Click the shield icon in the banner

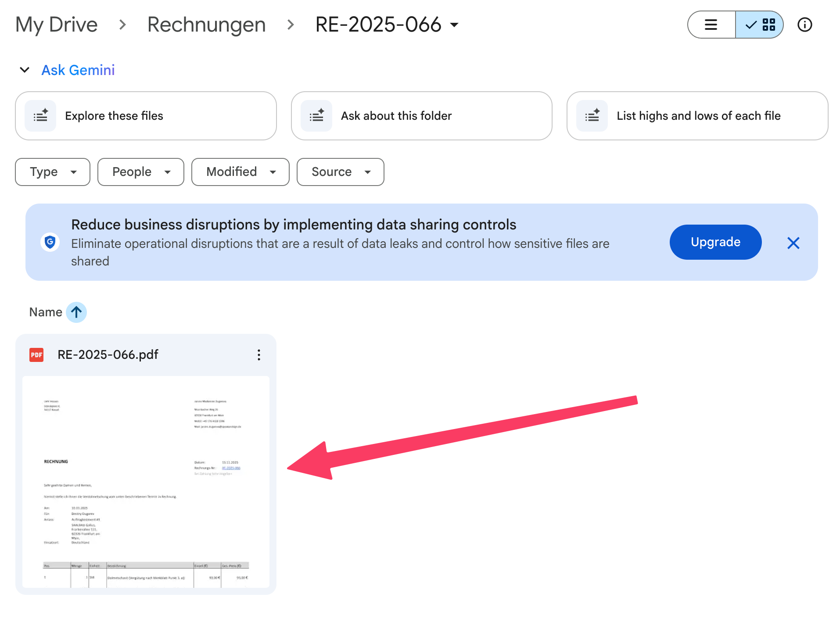[x=50, y=242]
